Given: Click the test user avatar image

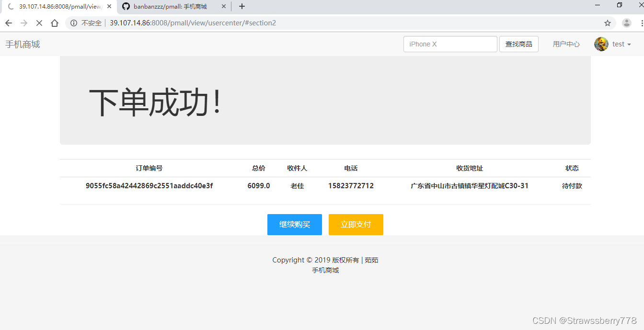Looking at the screenshot, I should [x=601, y=44].
